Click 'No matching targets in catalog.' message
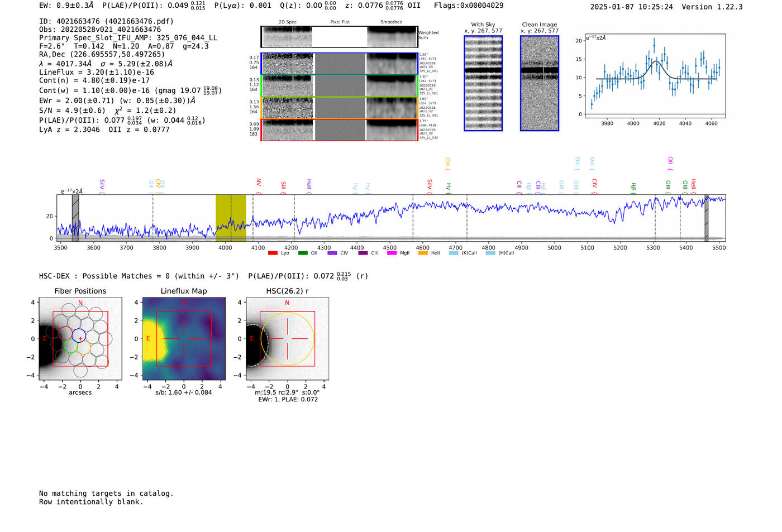Screen dimensions: 782x532 [106, 493]
